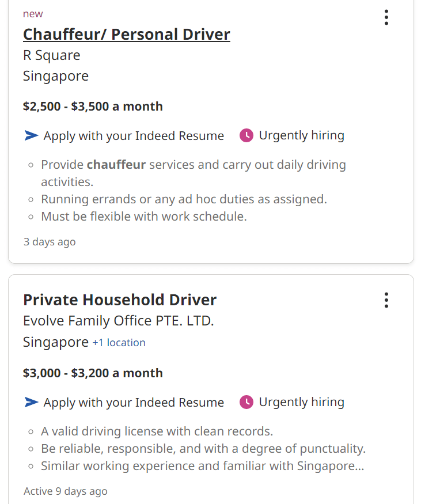Show the +1 location link
This screenshot has height=504, width=421.
click(119, 343)
